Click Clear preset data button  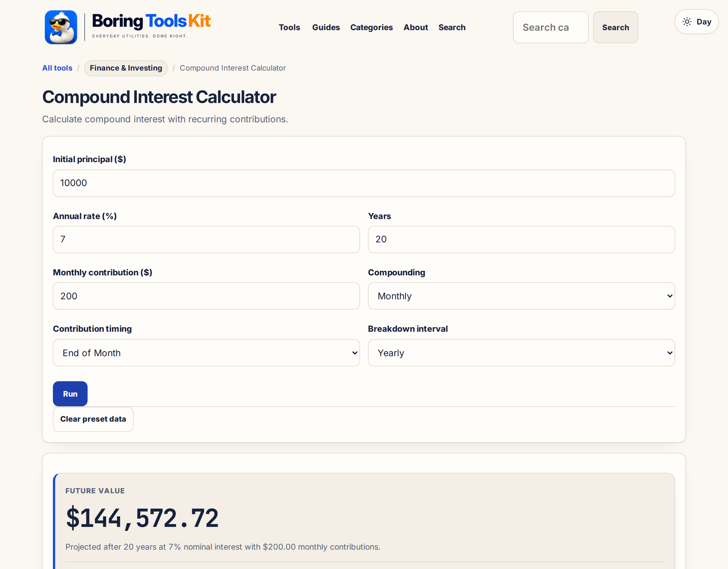click(x=93, y=419)
